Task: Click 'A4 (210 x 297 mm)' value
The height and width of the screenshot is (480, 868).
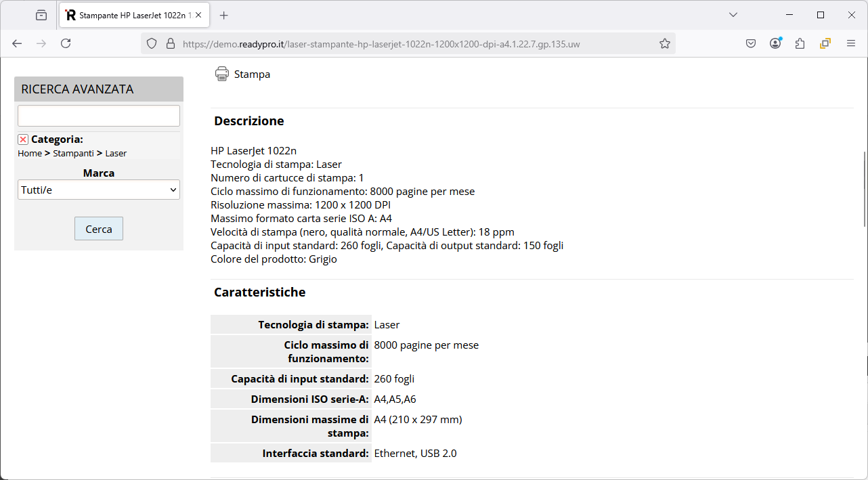Action: [x=418, y=420]
